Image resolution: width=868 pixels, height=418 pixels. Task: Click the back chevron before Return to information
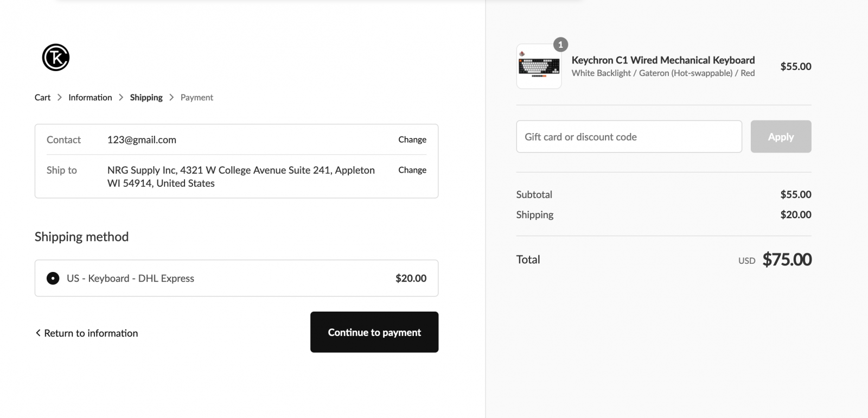(38, 333)
